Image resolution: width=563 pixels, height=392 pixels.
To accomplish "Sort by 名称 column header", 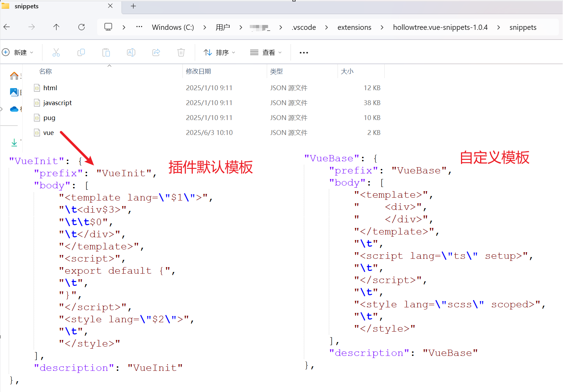I will coord(45,71).
